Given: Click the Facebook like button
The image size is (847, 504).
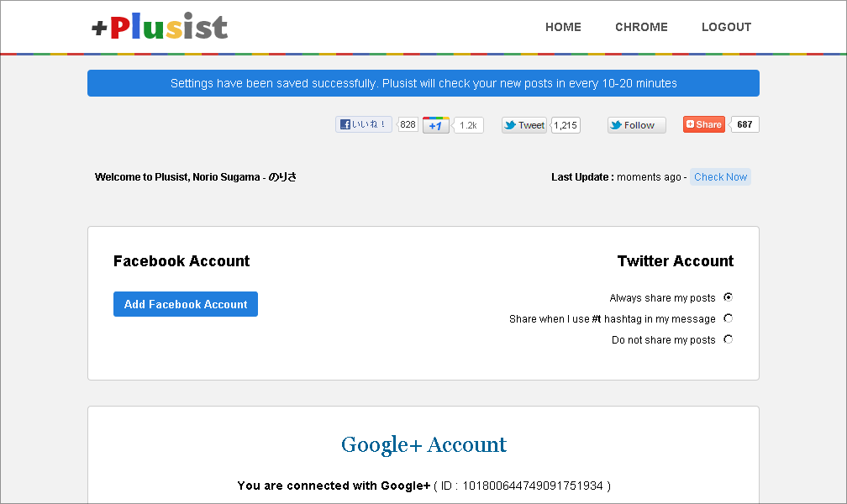Looking at the screenshot, I should 364,124.
